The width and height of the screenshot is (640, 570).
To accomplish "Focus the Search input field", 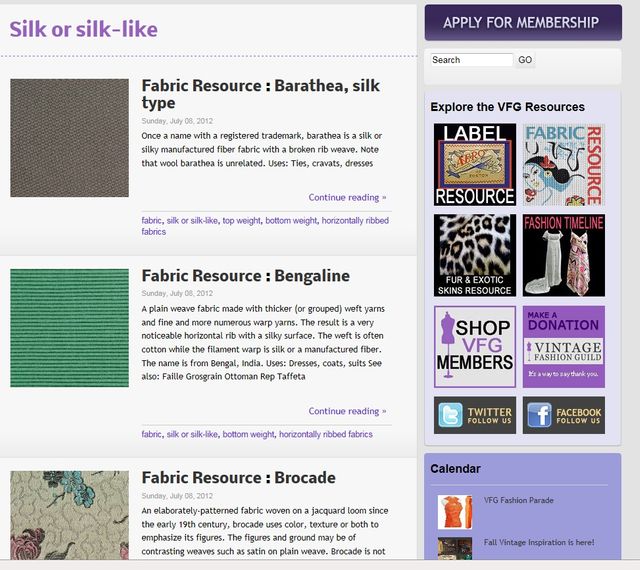I will (471, 60).
